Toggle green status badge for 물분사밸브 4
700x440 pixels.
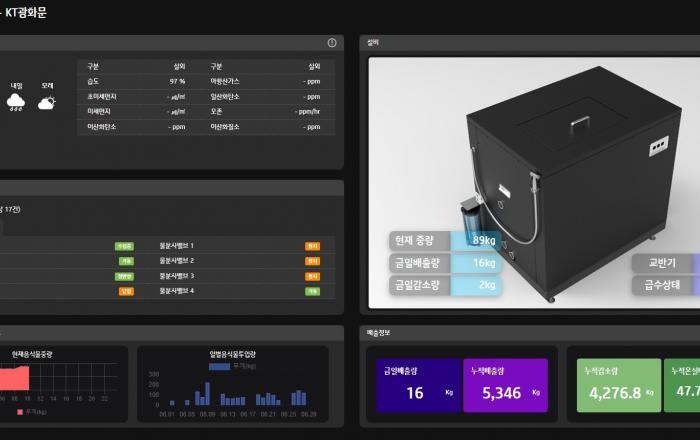coord(312,291)
